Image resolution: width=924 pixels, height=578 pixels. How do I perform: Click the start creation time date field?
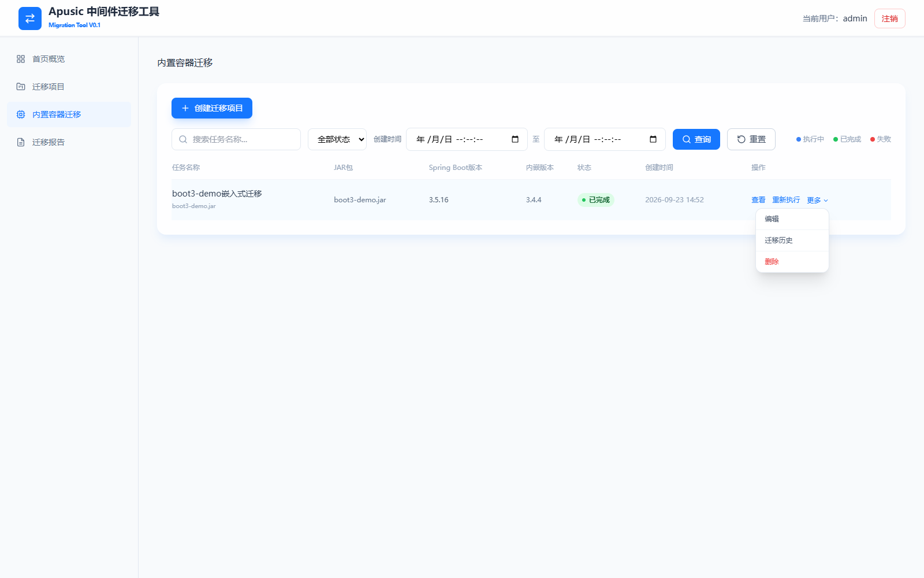click(x=467, y=139)
